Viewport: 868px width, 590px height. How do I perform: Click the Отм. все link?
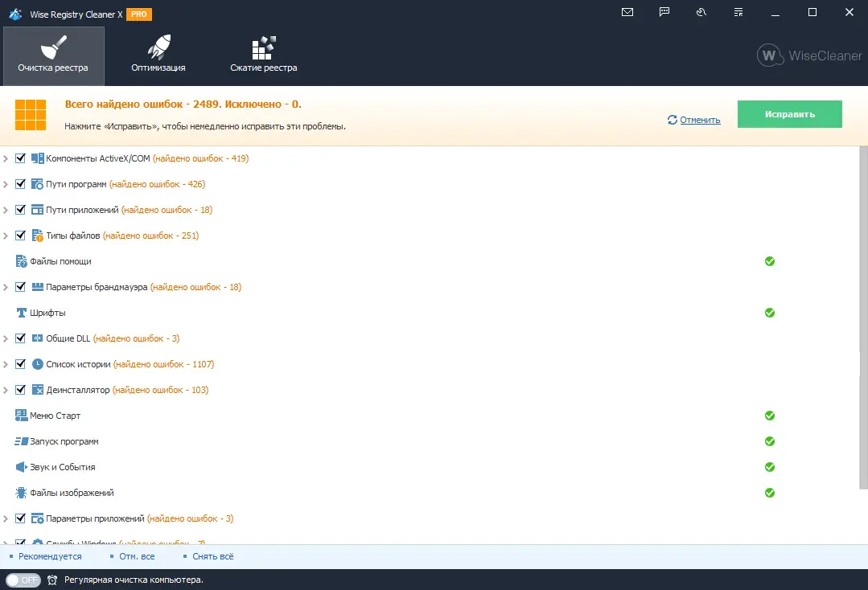pyautogui.click(x=137, y=556)
